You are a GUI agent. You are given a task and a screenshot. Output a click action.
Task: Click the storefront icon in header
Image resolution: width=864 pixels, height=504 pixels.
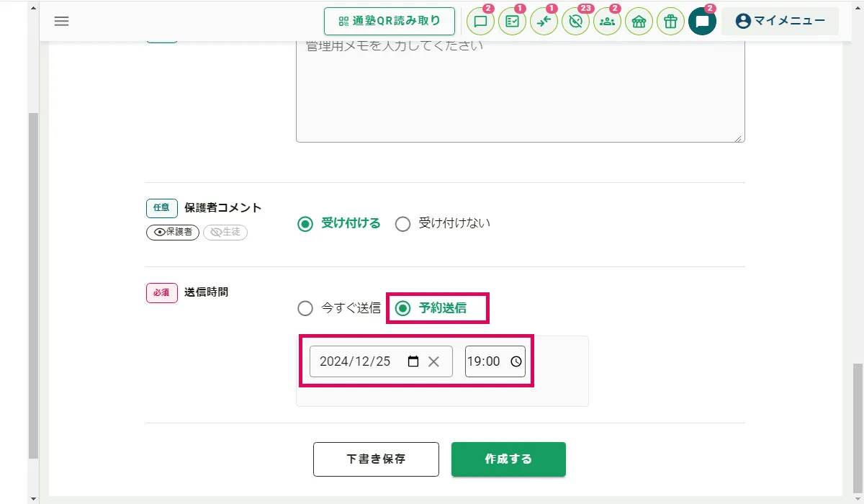tap(639, 22)
